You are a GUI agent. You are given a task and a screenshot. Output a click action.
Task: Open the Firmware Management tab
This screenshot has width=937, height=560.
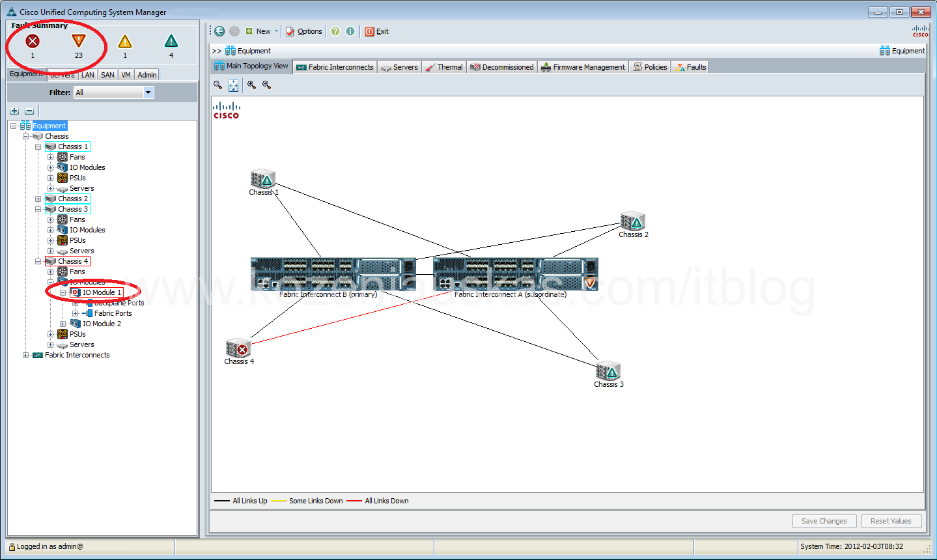[x=583, y=67]
